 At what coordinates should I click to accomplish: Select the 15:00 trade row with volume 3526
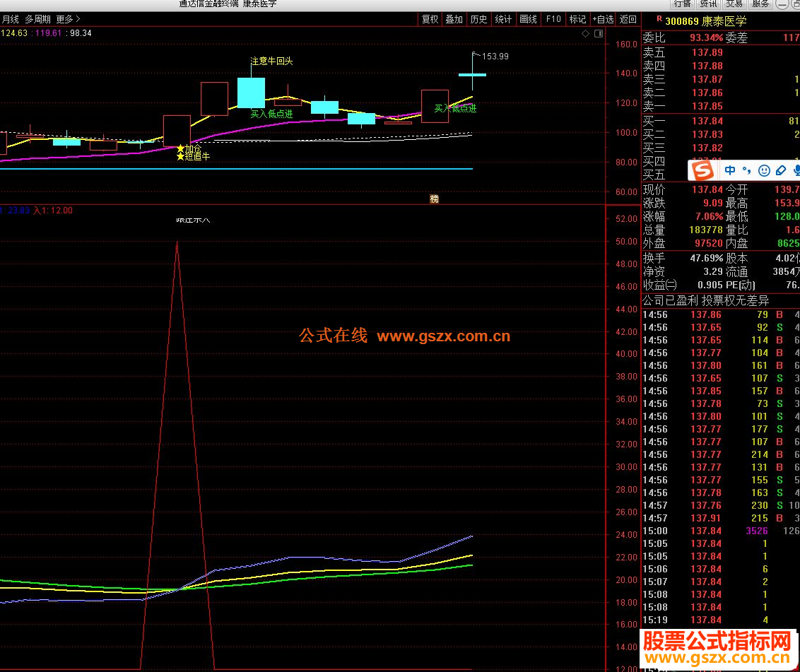click(x=720, y=531)
